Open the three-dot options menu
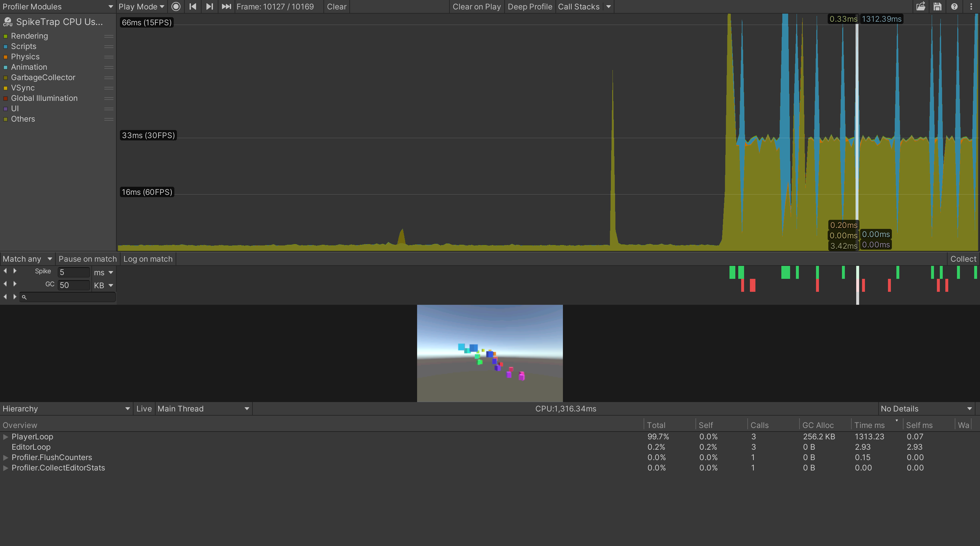The width and height of the screenshot is (980, 546). 971,6
